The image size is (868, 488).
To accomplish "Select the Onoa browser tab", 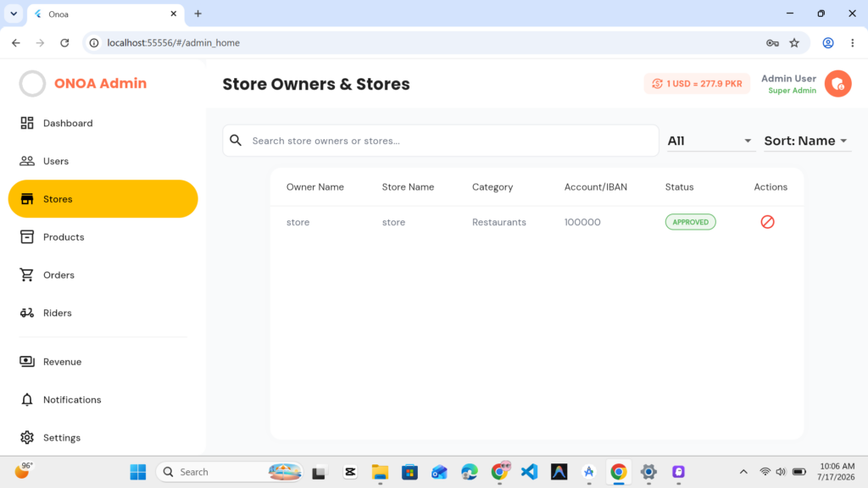I will click(105, 14).
